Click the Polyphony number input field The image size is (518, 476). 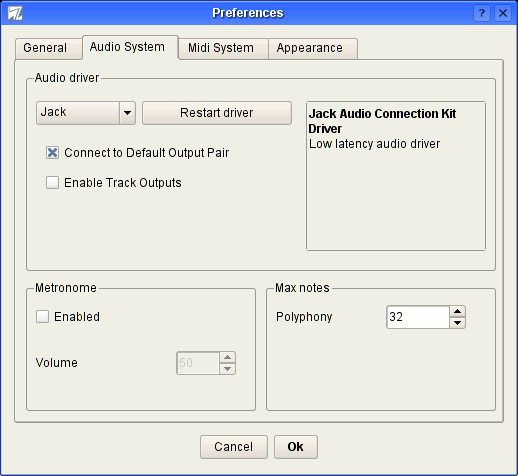click(x=418, y=317)
